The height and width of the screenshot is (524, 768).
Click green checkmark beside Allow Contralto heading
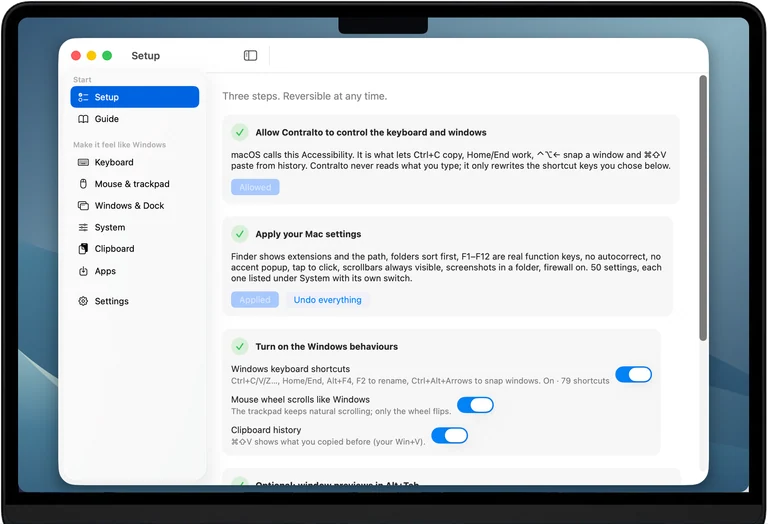pyautogui.click(x=240, y=132)
